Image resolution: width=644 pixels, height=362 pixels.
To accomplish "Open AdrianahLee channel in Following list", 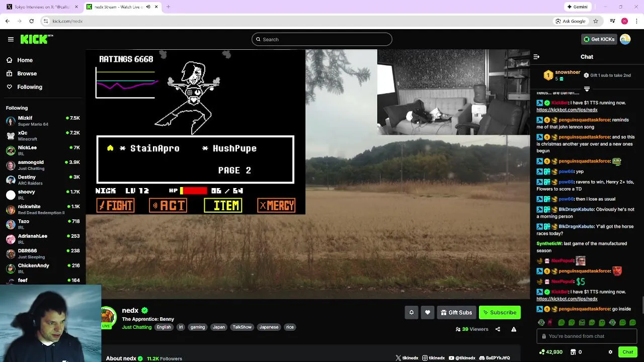I will 43,239.
